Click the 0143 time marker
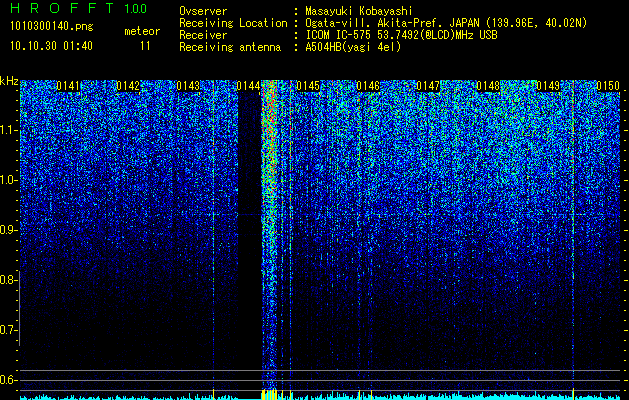 coord(188,86)
